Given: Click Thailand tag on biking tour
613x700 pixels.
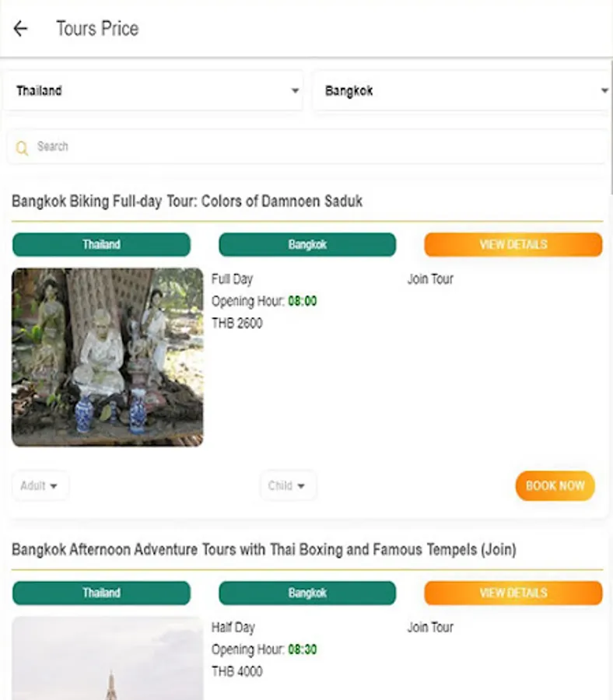Looking at the screenshot, I should click(x=101, y=244).
